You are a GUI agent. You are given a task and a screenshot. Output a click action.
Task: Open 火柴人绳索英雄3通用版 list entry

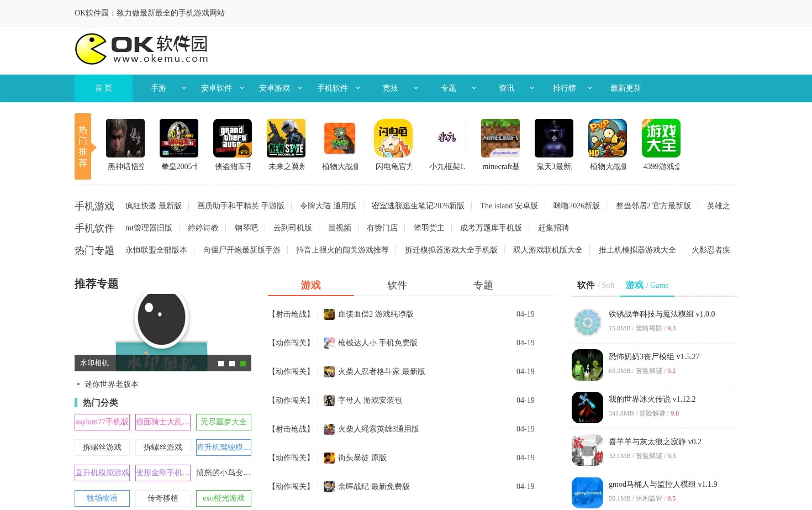(x=378, y=429)
